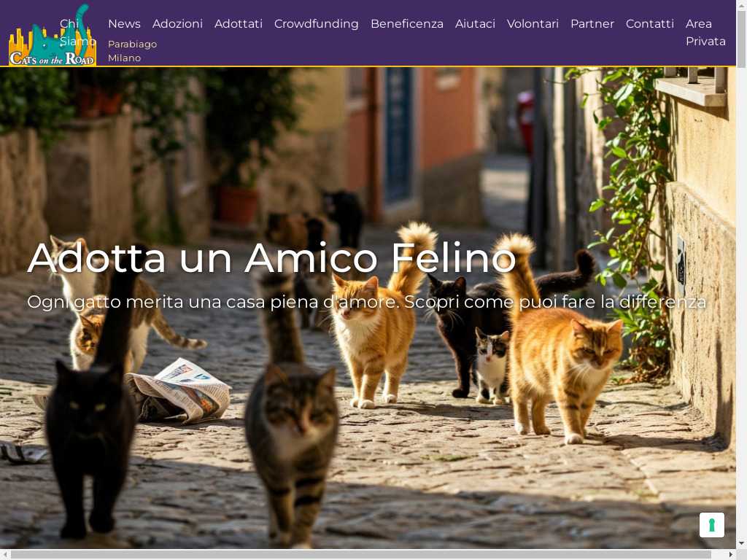Click the Aiutaci nav link
Viewport: 747px width, 560px height.
[475, 24]
